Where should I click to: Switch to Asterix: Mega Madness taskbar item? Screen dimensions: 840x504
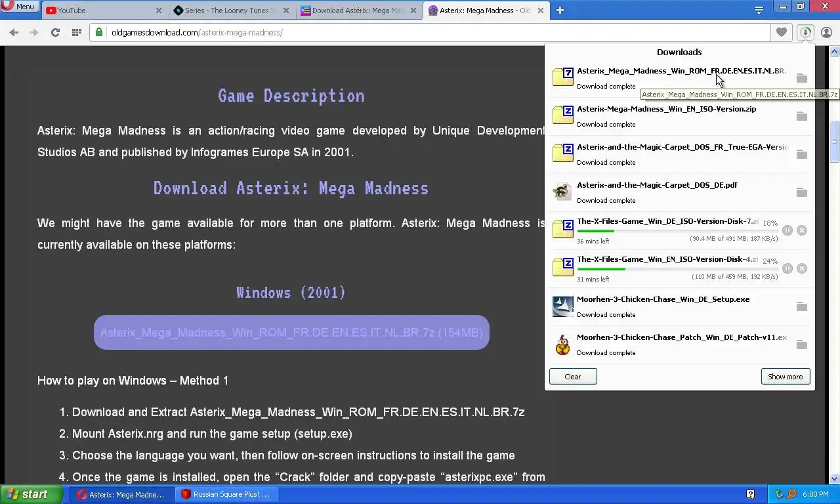click(122, 495)
